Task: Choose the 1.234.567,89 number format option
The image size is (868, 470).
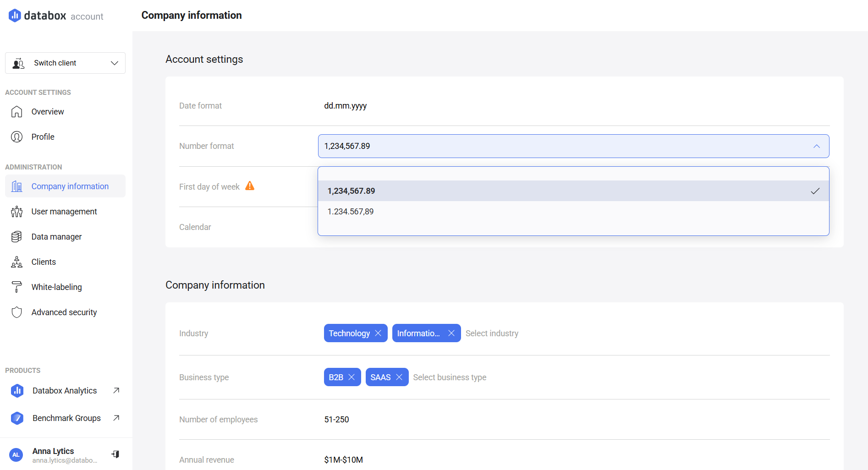Action: pyautogui.click(x=573, y=212)
